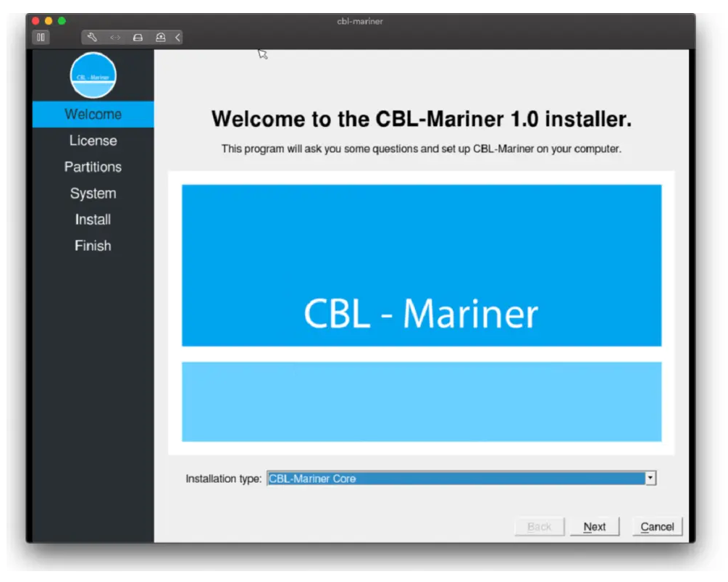Click the disabled Back button
This screenshot has width=728, height=582.
[539, 527]
